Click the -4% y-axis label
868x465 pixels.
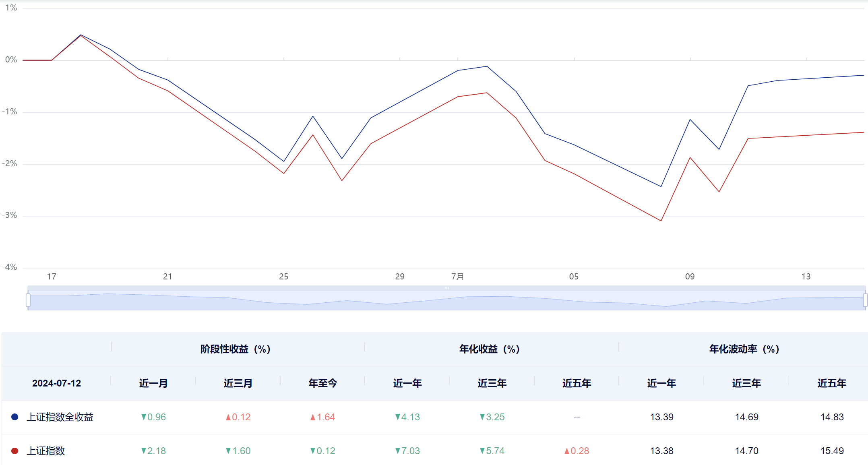click(x=10, y=267)
